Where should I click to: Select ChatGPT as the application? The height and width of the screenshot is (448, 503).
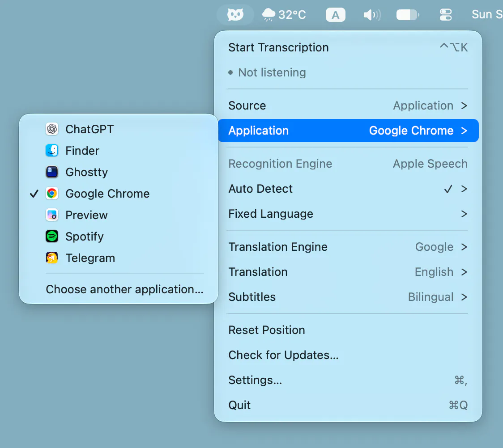(x=119, y=129)
